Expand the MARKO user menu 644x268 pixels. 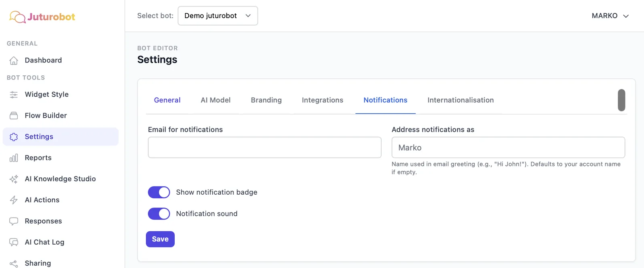pos(610,16)
